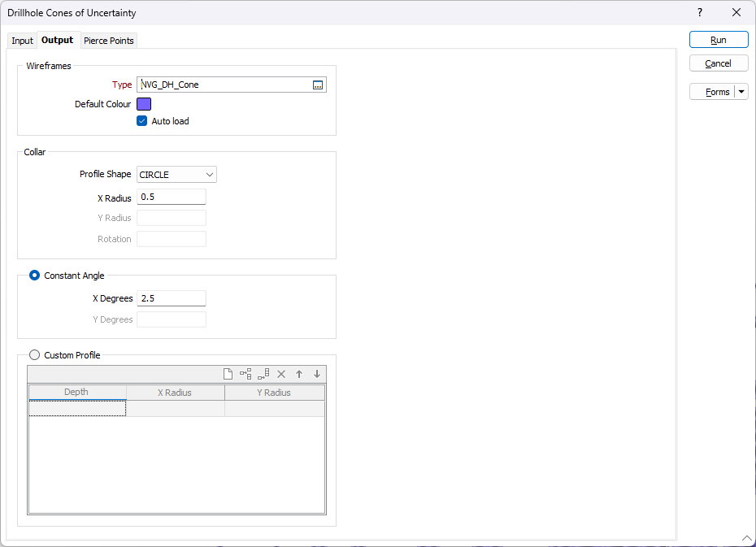The width and height of the screenshot is (756, 547).
Task: Switch to the Pierce Points tab
Action: coord(109,41)
